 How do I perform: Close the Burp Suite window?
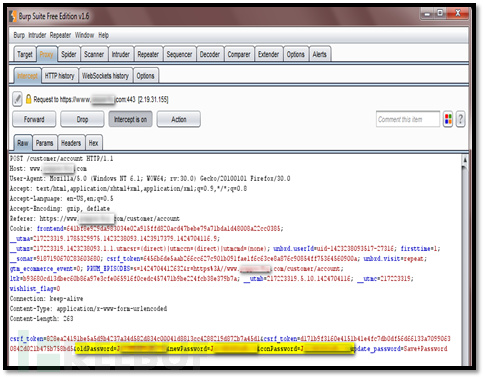point(458,13)
